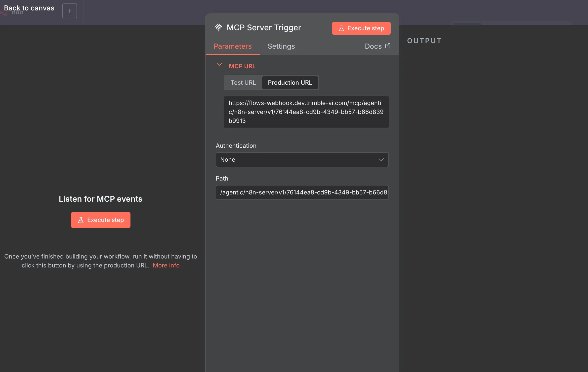Select the Production URL option
Viewport: 588px width, 372px height.
click(x=290, y=83)
